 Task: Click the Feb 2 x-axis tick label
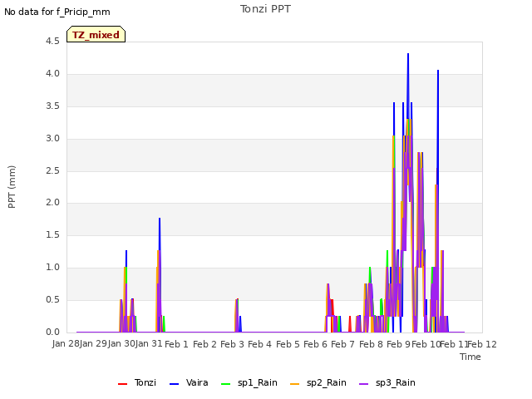204,344
